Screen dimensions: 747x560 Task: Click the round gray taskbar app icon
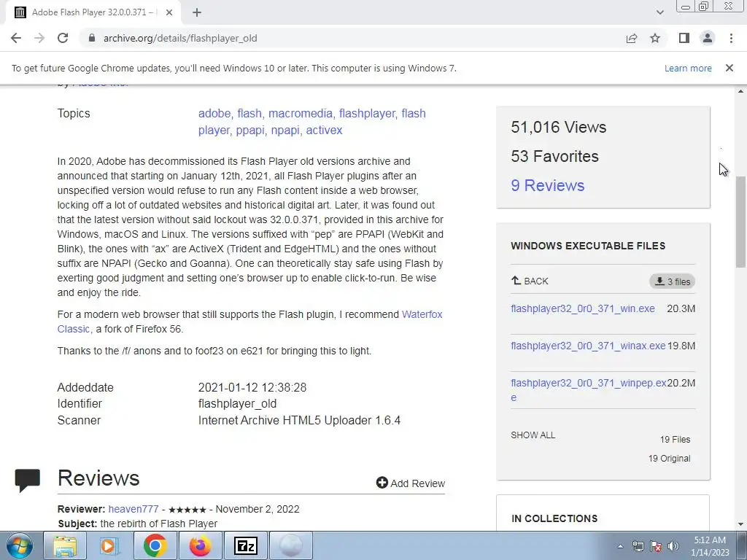pos(290,545)
